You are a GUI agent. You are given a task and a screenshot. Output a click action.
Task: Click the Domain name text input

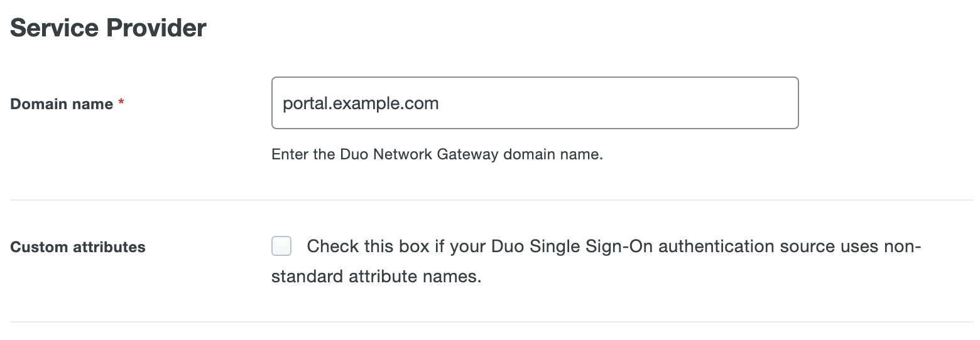(534, 103)
